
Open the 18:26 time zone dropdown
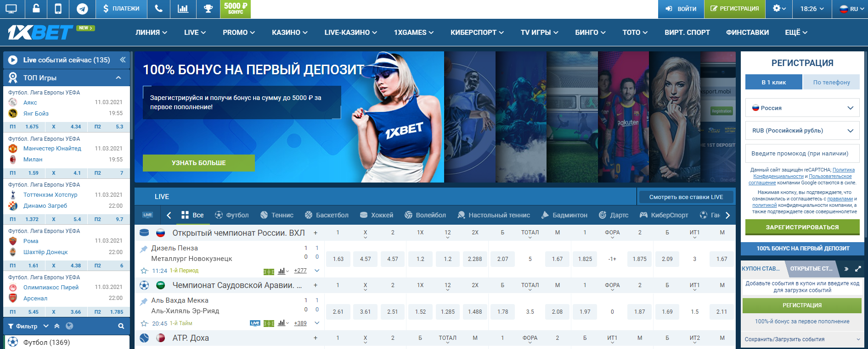point(812,9)
